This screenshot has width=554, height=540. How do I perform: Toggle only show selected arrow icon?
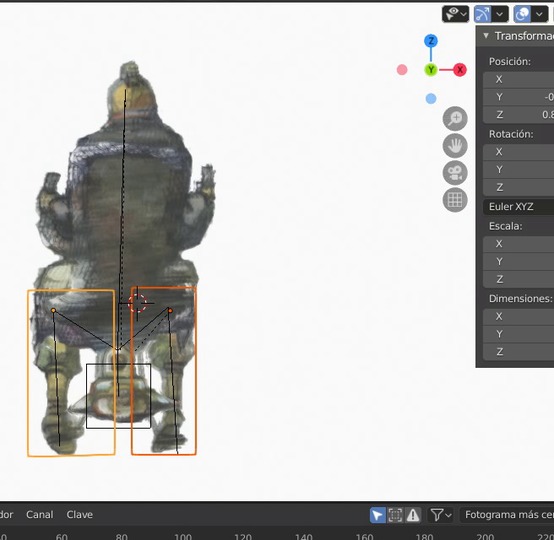[377, 515]
